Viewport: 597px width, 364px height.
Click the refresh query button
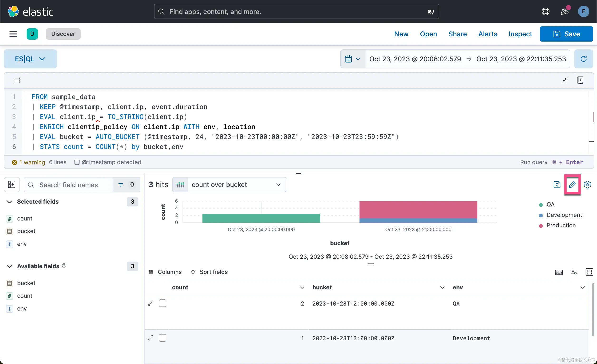pos(583,59)
